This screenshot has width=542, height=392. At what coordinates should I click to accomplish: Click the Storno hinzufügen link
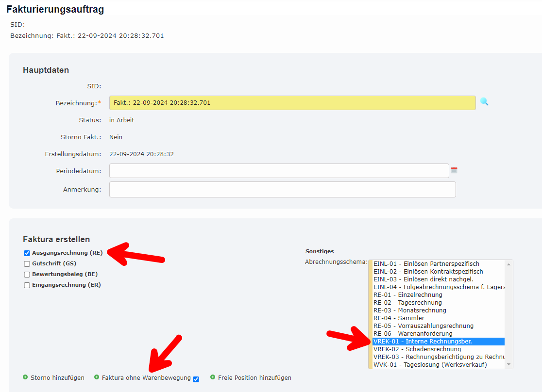[57, 377]
